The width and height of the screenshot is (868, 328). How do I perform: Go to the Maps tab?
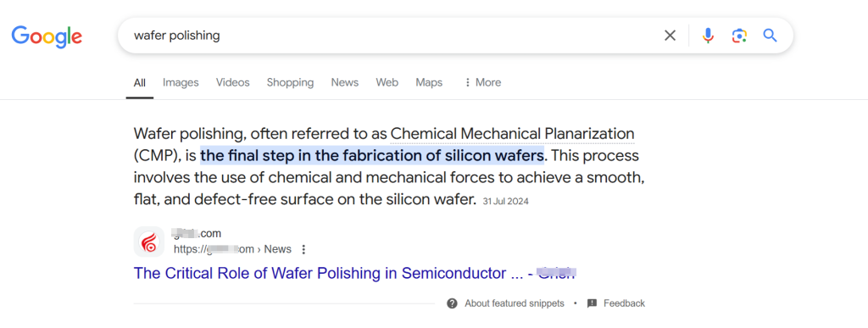pos(429,82)
